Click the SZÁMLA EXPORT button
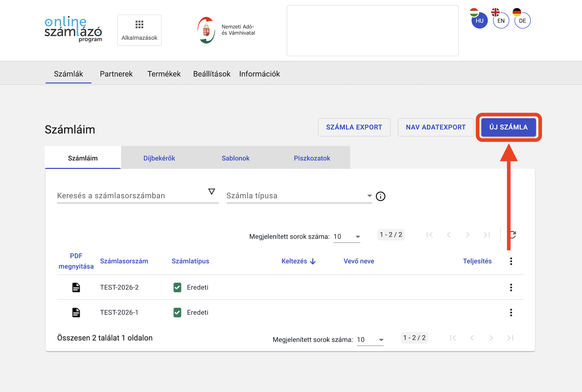This screenshot has height=392, width=582. 354,127
